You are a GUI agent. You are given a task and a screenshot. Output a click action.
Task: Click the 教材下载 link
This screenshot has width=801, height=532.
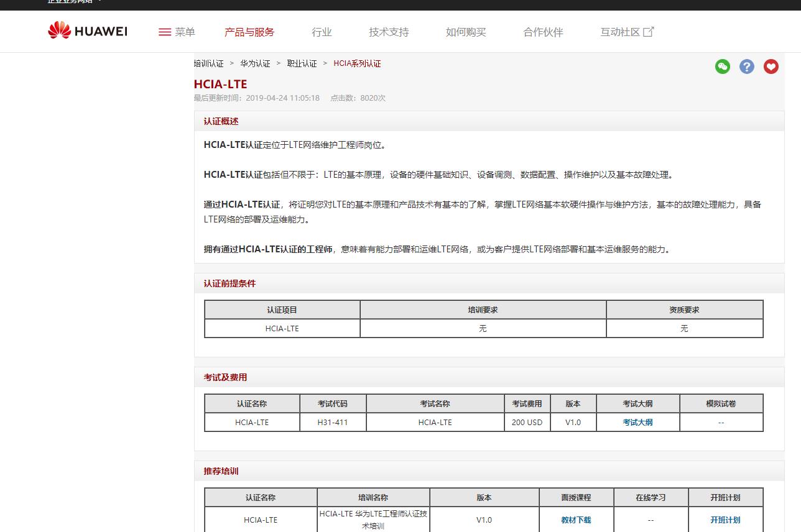coord(576,520)
